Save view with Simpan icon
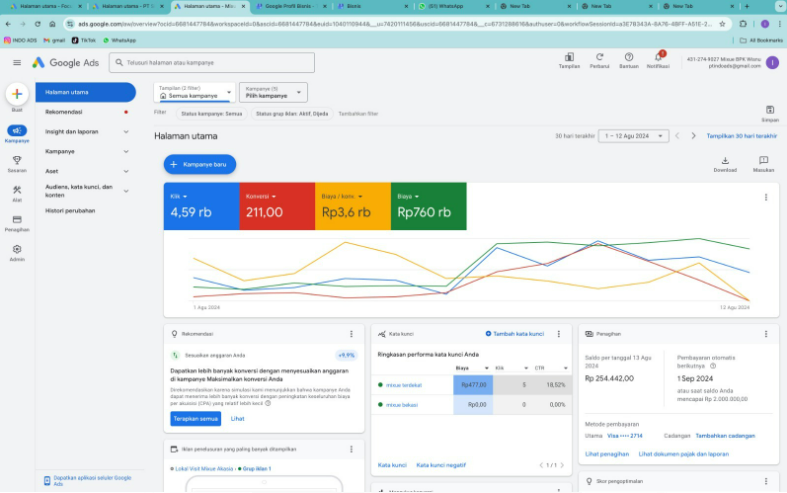Screen dimensions: 787x493 pos(769,110)
